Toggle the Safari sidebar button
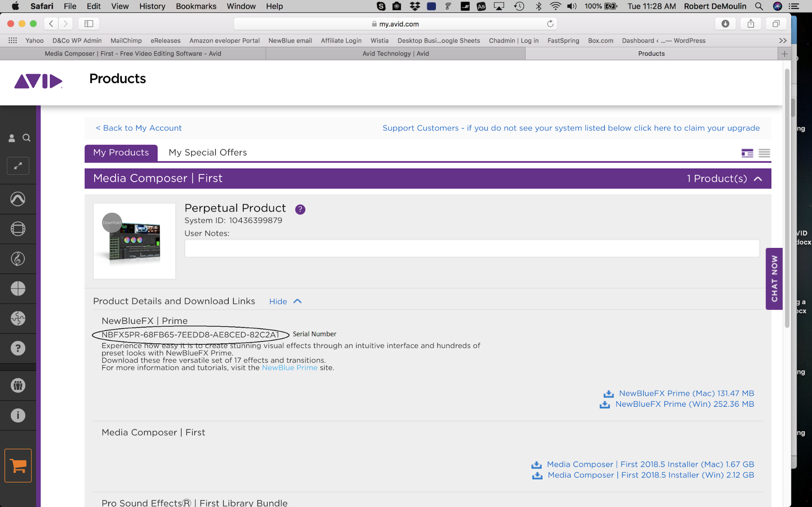 point(89,24)
